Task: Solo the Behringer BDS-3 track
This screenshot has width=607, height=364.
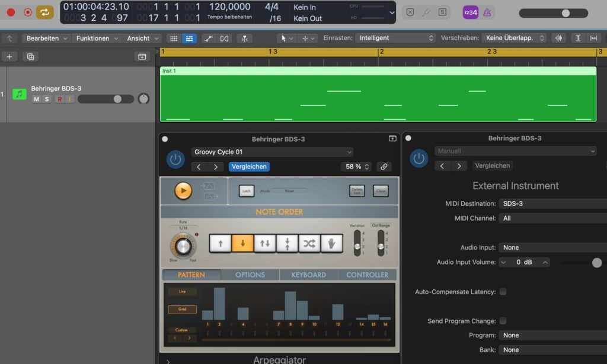Action: (46, 99)
